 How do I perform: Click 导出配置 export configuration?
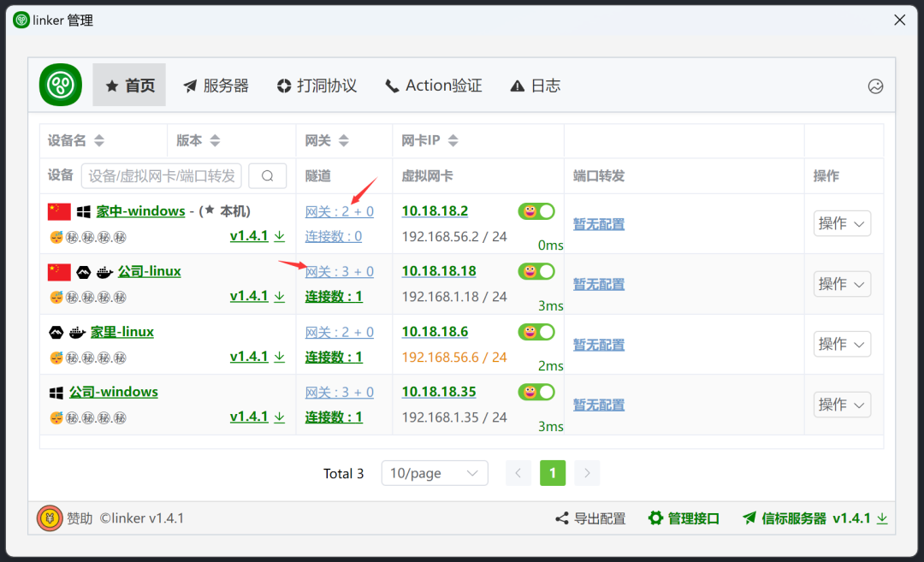point(590,518)
